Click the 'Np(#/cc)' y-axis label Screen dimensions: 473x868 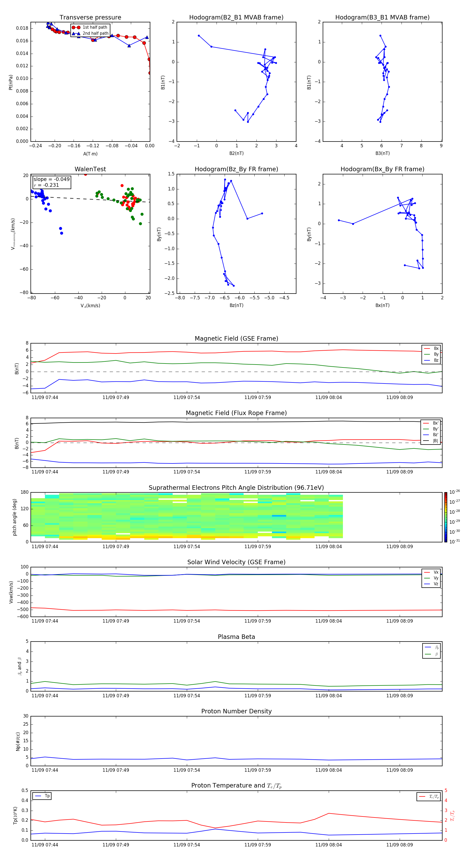coord(18,741)
